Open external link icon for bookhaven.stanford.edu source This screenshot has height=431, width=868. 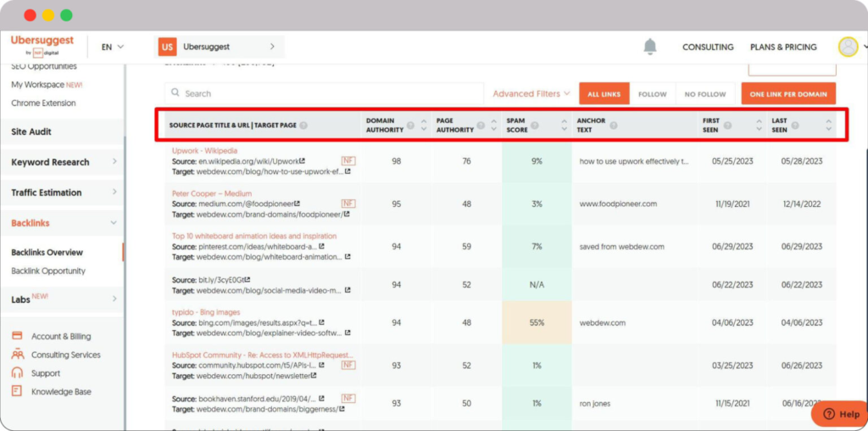click(x=321, y=398)
